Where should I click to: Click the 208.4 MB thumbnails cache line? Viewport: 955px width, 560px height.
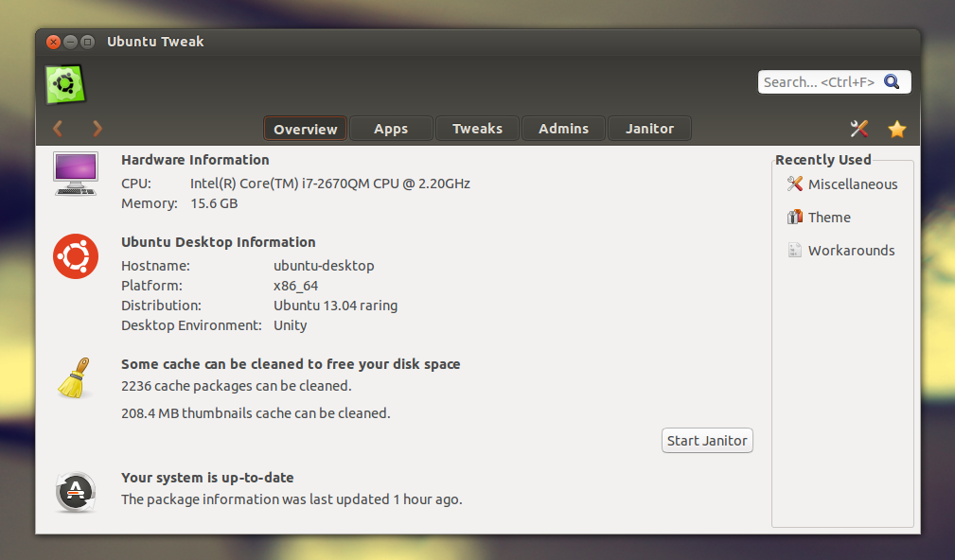pyautogui.click(x=256, y=413)
